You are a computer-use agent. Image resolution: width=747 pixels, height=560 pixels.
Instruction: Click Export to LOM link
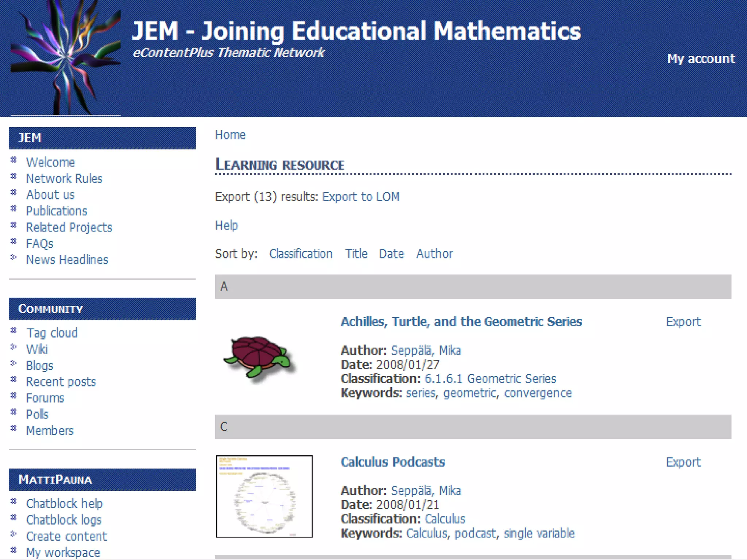point(361,197)
